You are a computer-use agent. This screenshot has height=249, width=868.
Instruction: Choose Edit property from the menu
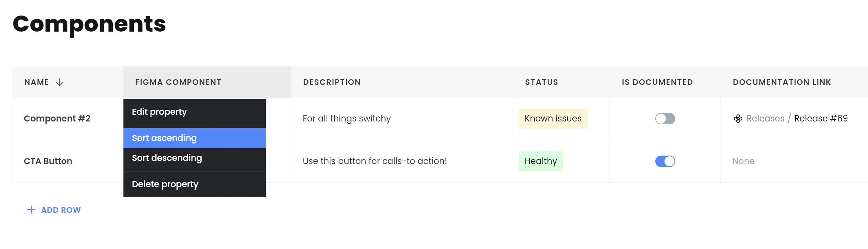point(195,112)
